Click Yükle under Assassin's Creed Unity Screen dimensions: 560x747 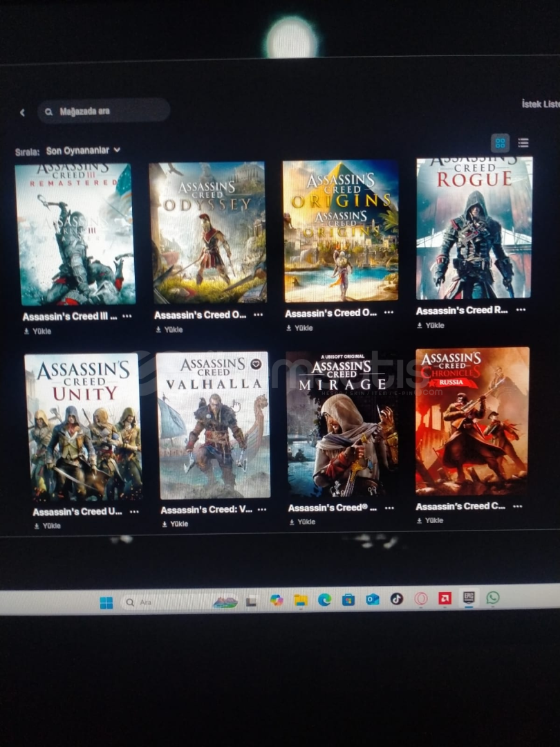click(x=47, y=526)
